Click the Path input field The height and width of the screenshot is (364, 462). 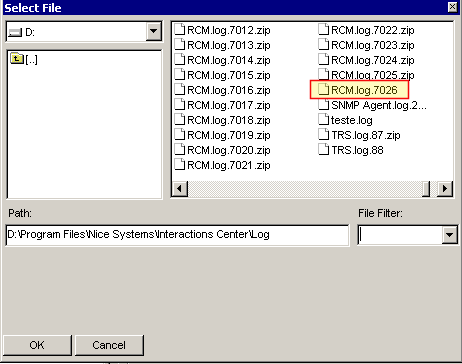[x=177, y=235]
